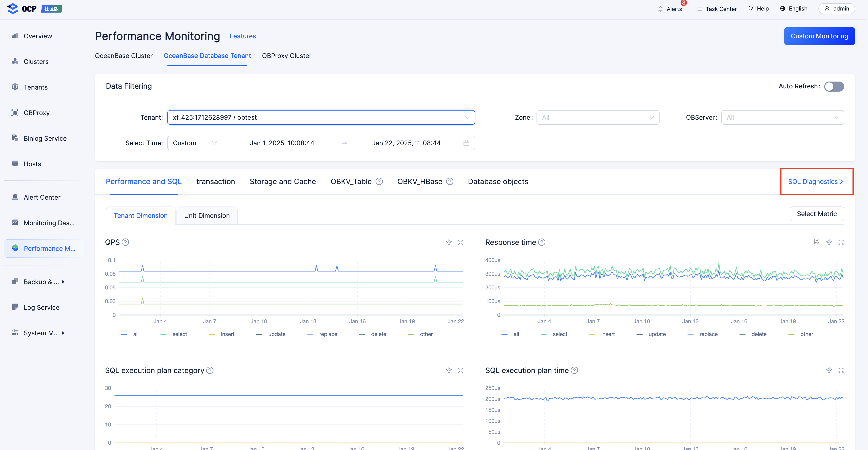The height and width of the screenshot is (450, 868).
Task: Click the Select Metric button
Action: (816, 214)
